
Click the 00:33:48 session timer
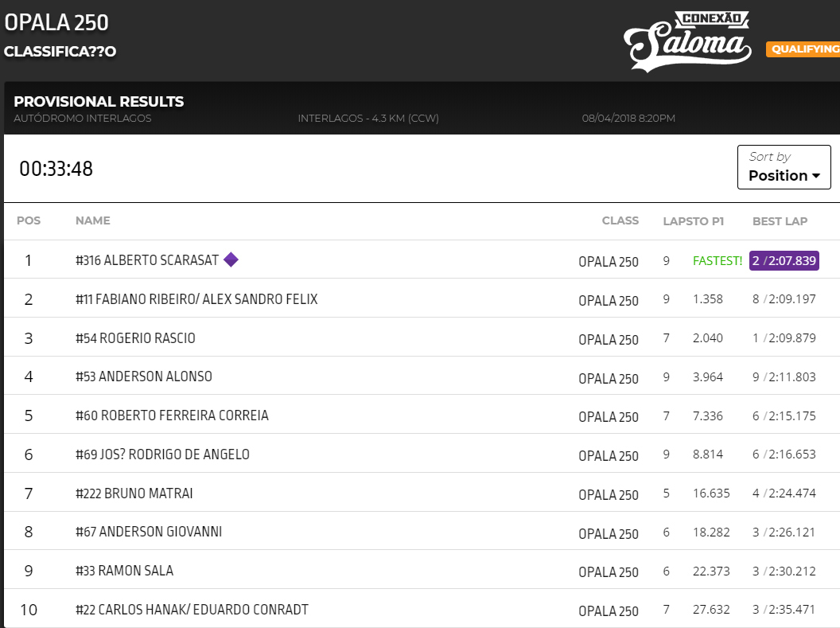[56, 169]
